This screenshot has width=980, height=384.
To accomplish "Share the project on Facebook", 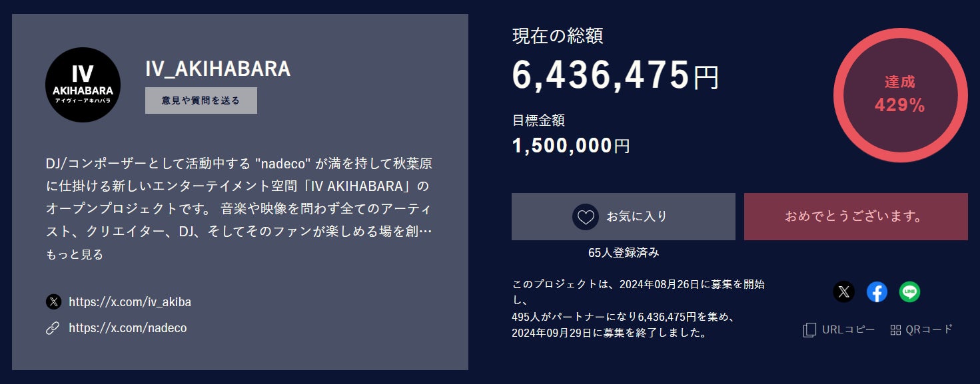I will click(877, 291).
